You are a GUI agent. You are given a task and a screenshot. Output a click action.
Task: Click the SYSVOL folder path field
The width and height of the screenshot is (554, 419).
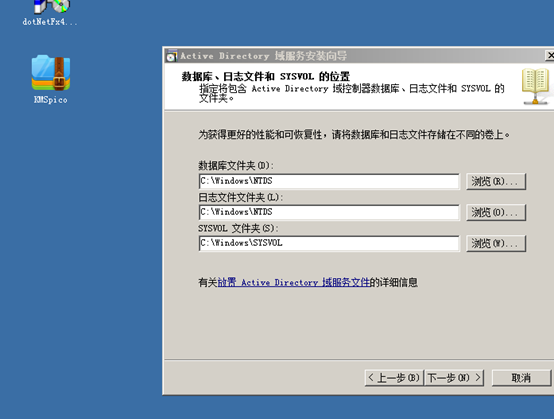point(329,243)
